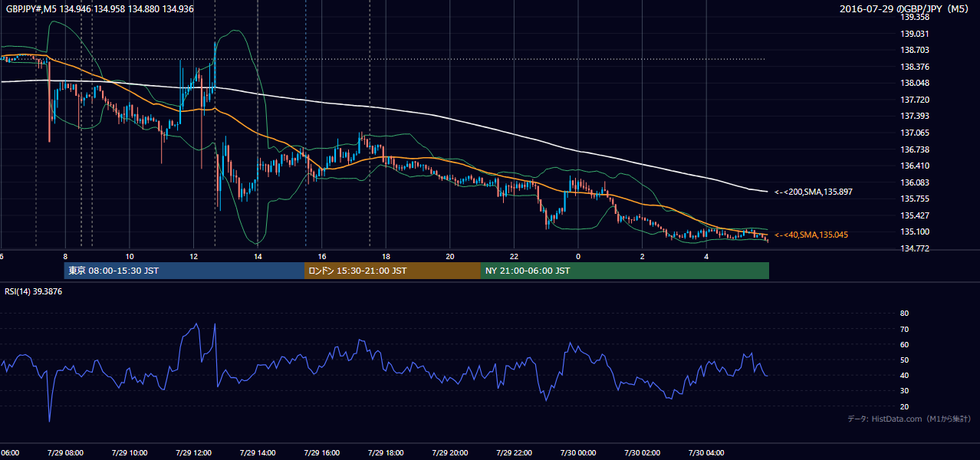The width and height of the screenshot is (980, 460).
Task: Click the 7/29 10:00 date label
Action: pos(130,453)
